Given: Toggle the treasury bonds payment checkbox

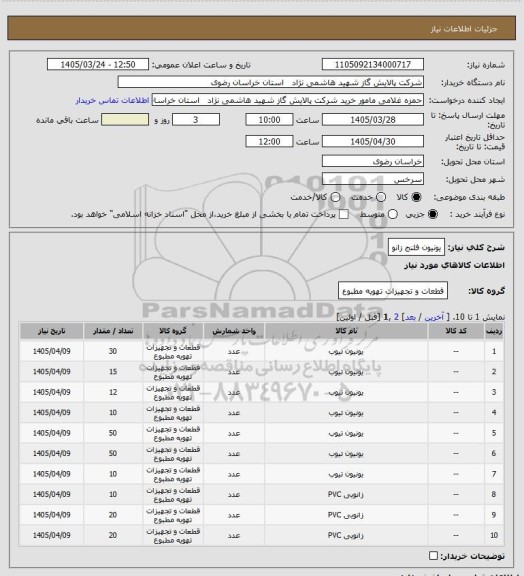Looking at the screenshot, I should pyautogui.click(x=344, y=214).
